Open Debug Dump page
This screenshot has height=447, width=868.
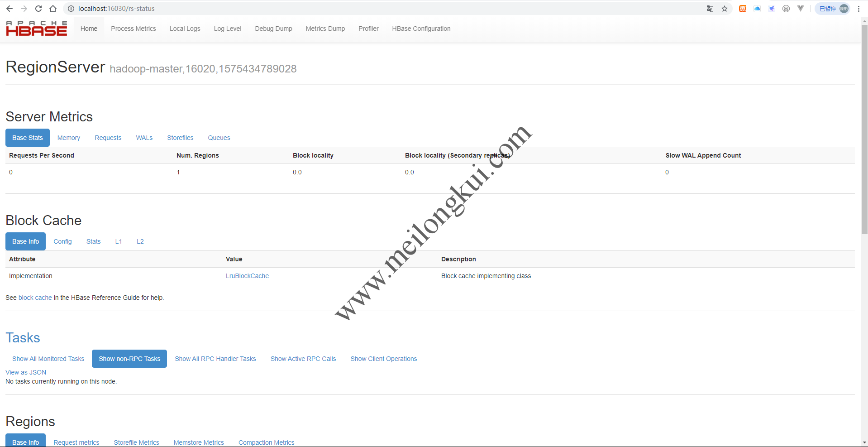(x=273, y=29)
